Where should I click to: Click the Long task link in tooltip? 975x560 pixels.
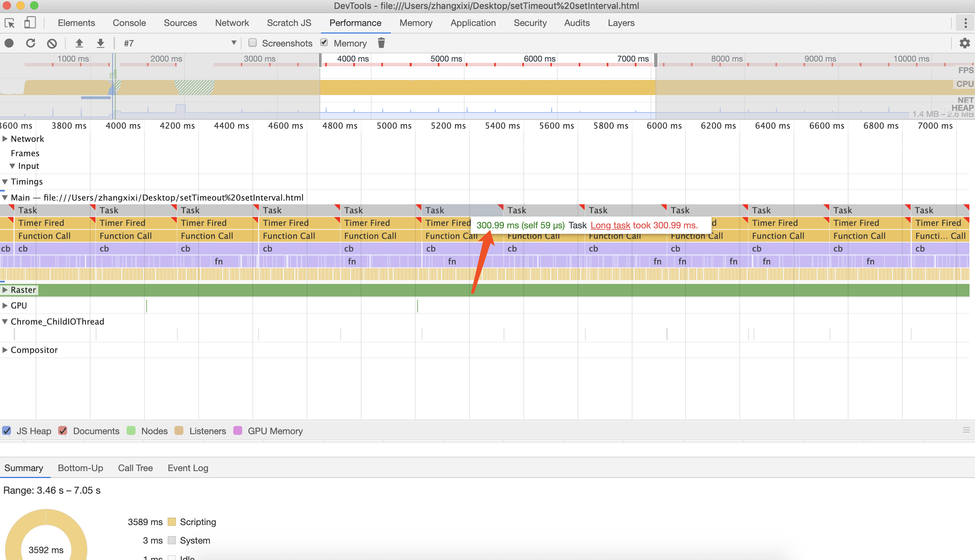[610, 225]
